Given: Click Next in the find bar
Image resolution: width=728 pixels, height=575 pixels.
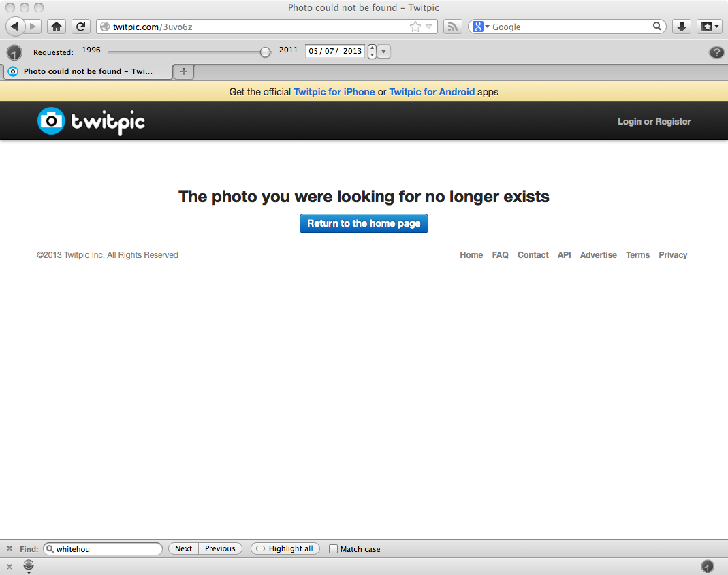Looking at the screenshot, I should point(183,548).
